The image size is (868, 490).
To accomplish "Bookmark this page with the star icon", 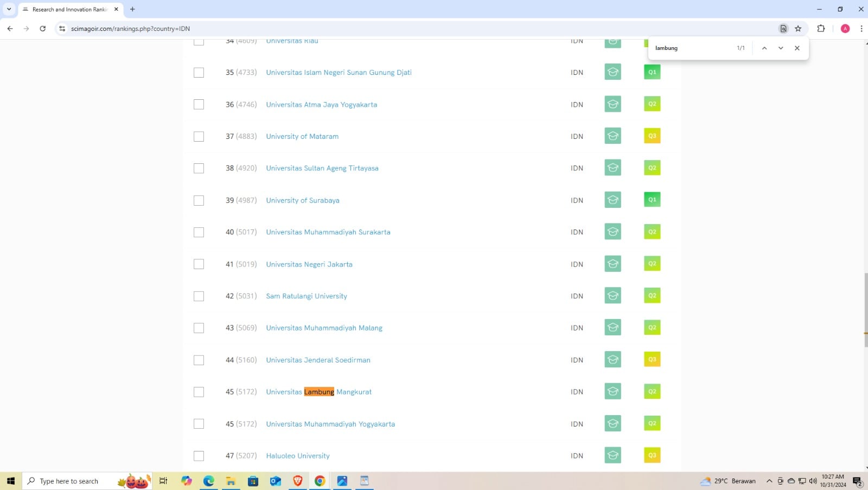I will tap(798, 29).
